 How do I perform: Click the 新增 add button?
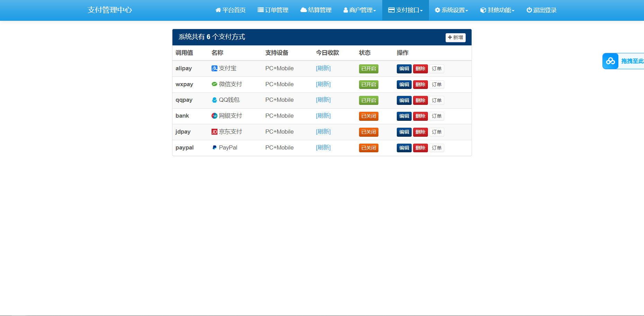455,37
